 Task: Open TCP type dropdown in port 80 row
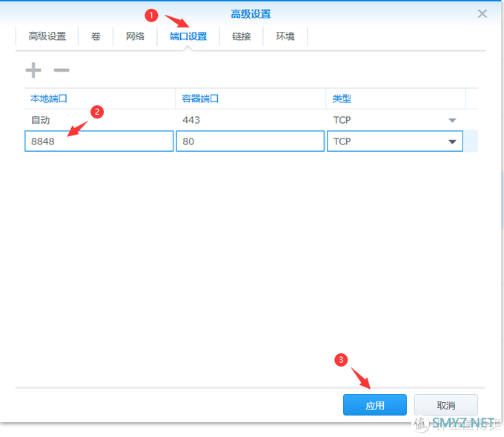452,141
